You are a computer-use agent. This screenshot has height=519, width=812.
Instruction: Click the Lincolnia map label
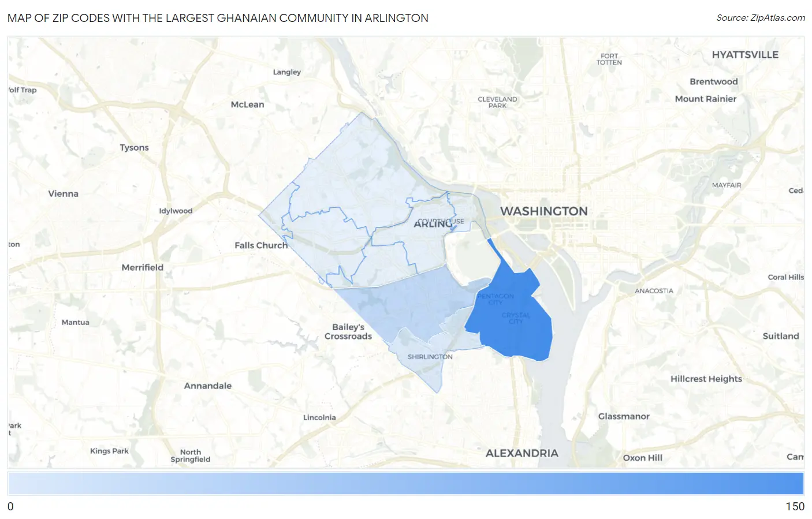point(319,417)
